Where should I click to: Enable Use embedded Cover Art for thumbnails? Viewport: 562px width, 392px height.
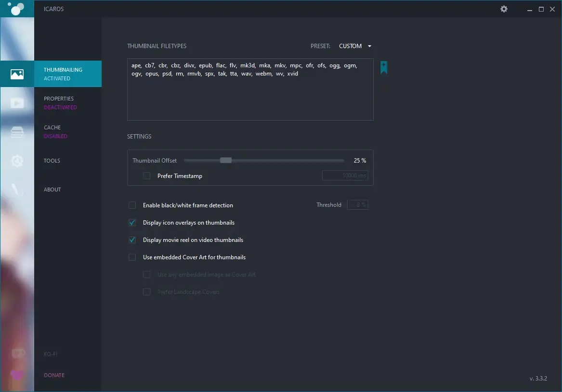tap(132, 257)
